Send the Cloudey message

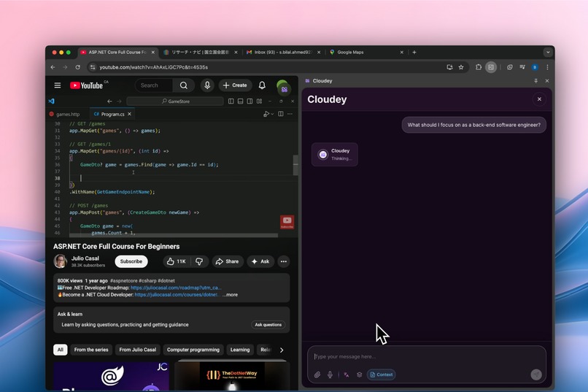point(536,374)
